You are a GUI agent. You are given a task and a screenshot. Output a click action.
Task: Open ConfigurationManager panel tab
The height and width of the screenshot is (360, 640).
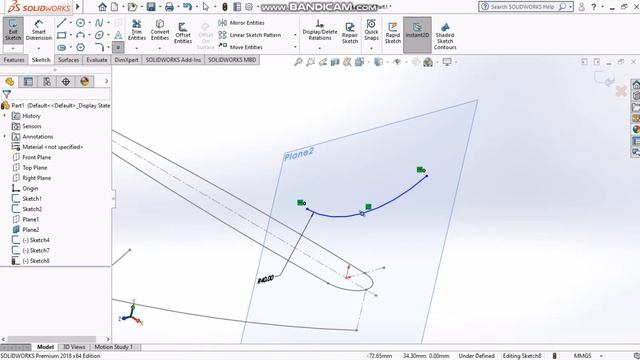[x=47, y=82]
